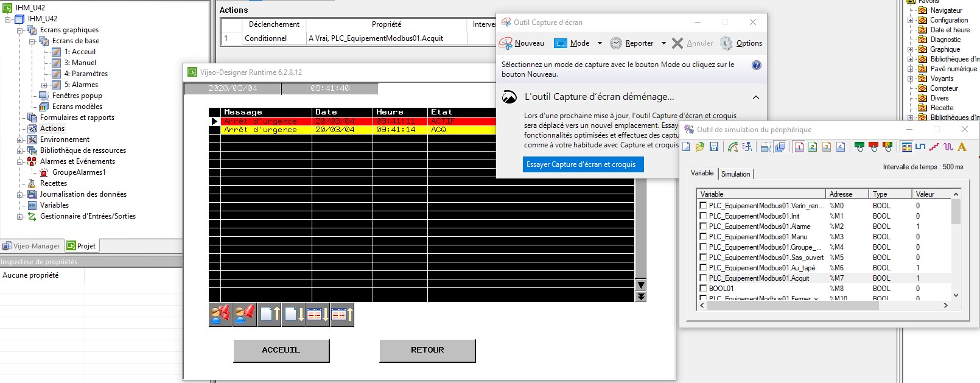Screen dimensions: 980x383
Task: Click the variable list horizontal scrollbar
Action: click(x=793, y=306)
